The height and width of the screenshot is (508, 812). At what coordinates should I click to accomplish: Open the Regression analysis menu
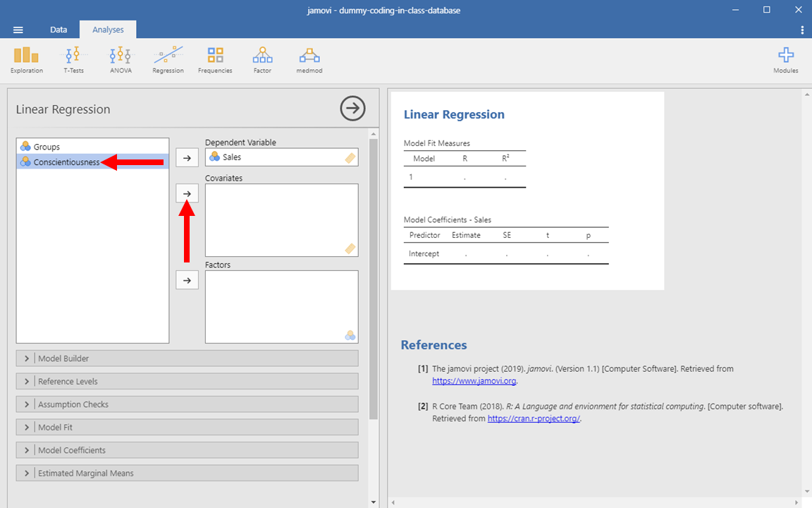[168, 60]
